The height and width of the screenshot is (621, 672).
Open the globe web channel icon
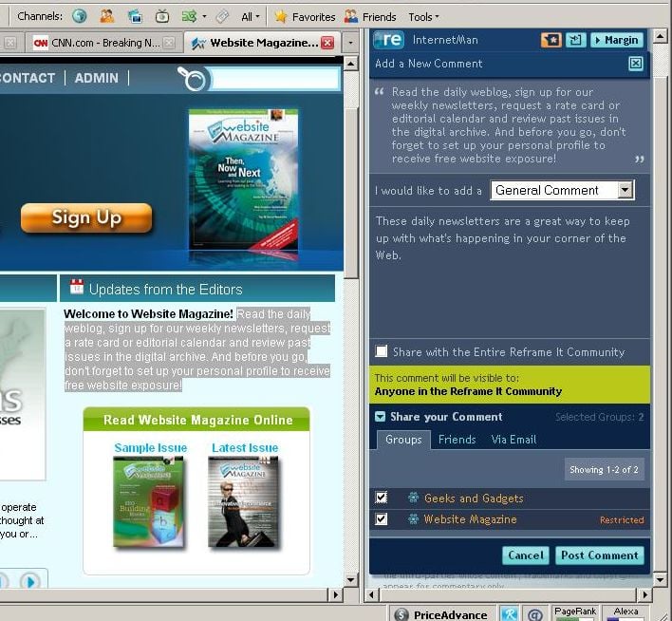80,16
